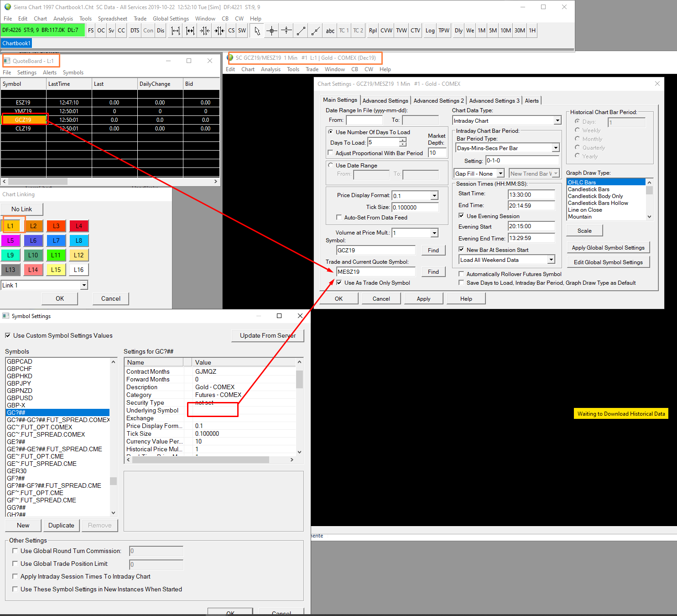677x616 pixels.
Task: Click the No Link button
Action: tap(22, 209)
